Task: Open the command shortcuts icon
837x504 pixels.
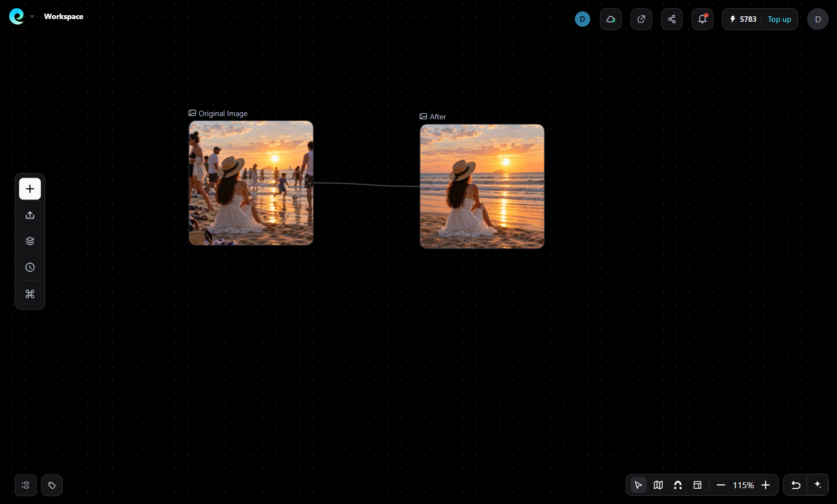Action: pos(30,294)
